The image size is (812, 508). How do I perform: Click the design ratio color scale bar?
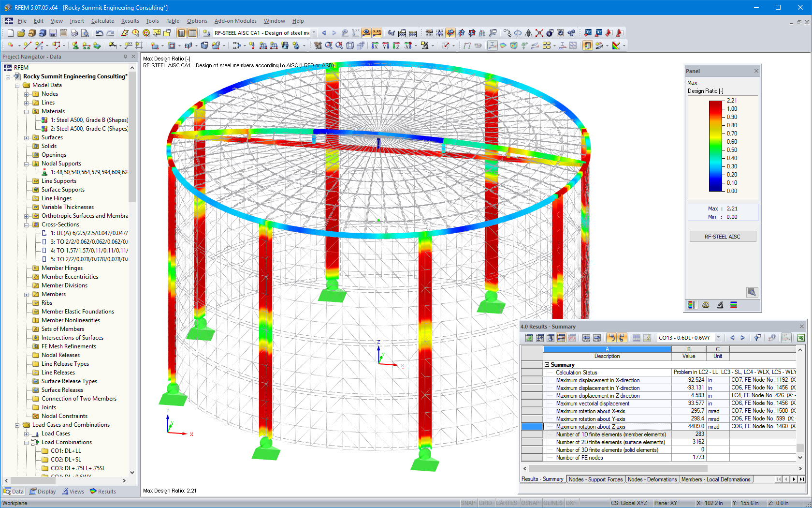tap(716, 146)
